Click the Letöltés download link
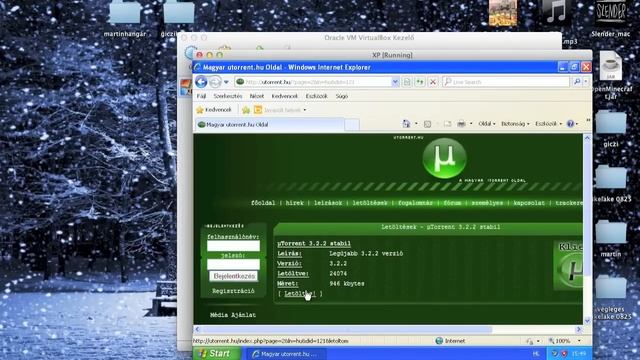The image size is (640, 360). pos(300,293)
